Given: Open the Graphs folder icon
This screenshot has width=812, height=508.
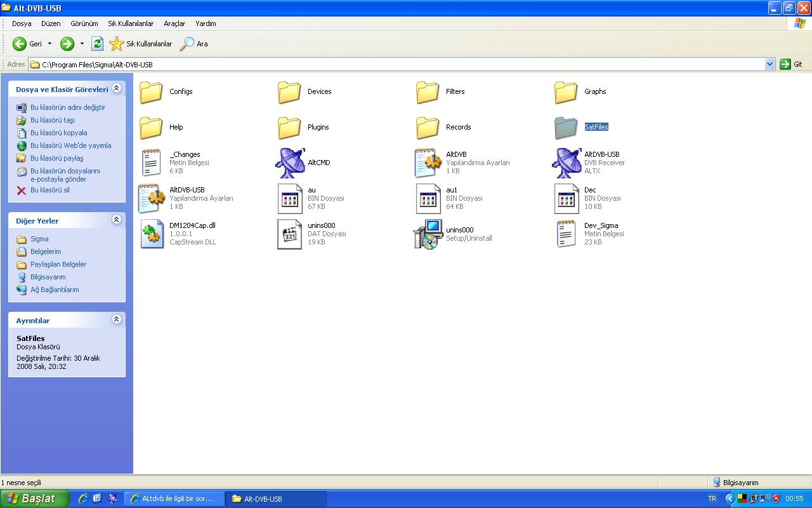Looking at the screenshot, I should click(x=566, y=92).
